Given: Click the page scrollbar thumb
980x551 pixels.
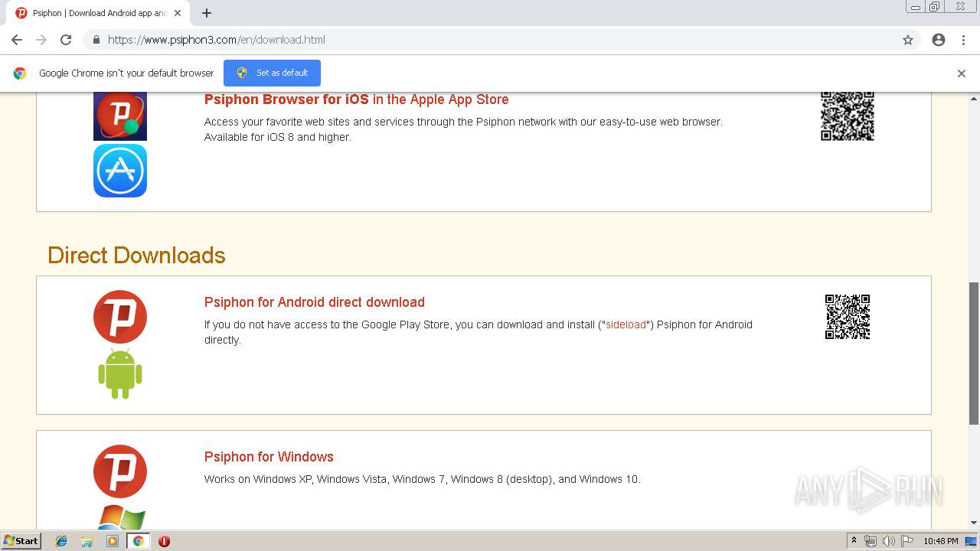Looking at the screenshot, I should point(974,353).
